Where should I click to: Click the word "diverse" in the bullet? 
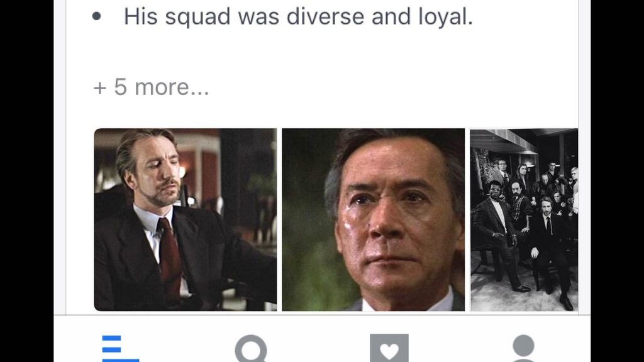click(x=325, y=16)
